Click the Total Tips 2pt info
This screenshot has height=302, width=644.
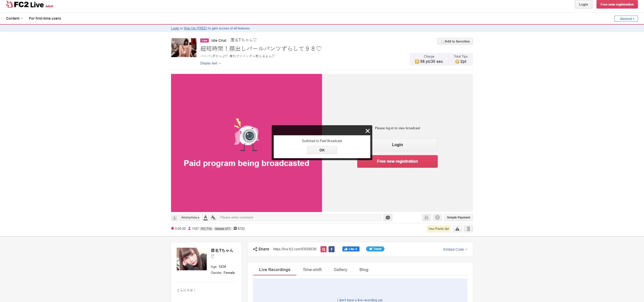[461, 59]
